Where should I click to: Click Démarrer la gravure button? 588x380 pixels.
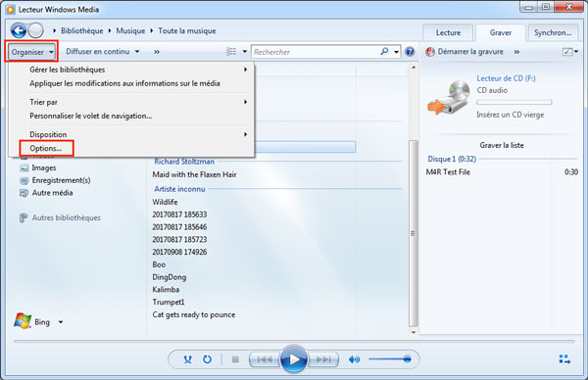[470, 51]
